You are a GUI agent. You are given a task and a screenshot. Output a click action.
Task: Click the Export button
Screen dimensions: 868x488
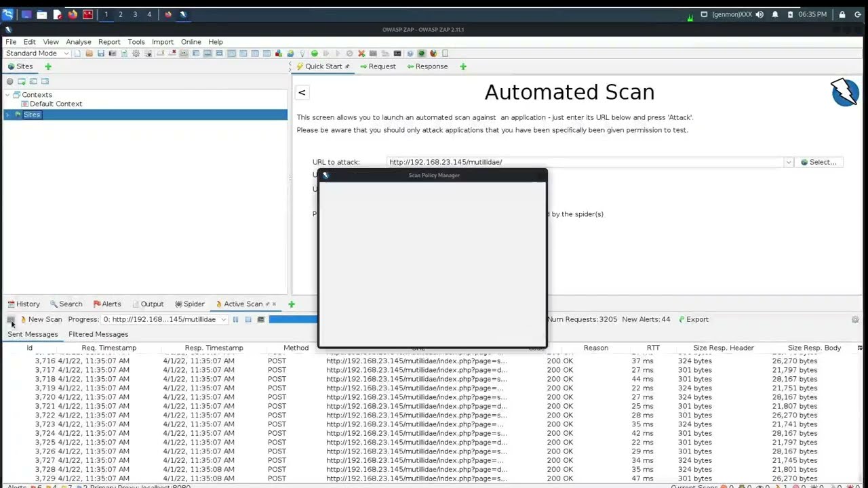(694, 319)
